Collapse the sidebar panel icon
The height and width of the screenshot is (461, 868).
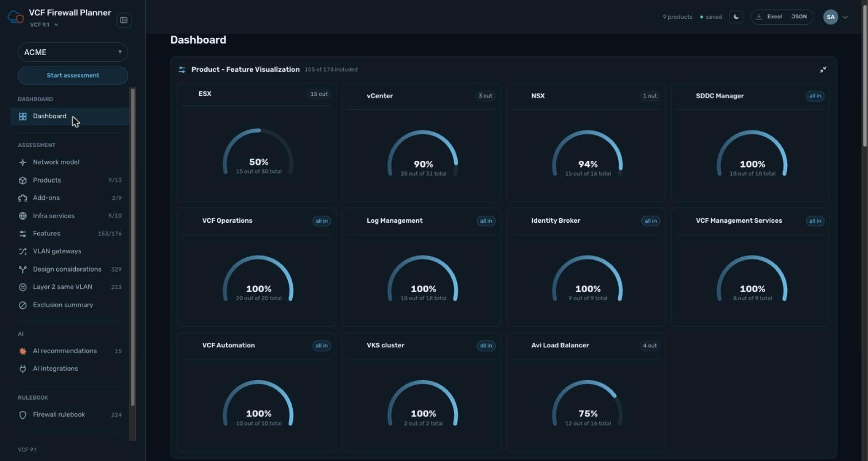tap(123, 21)
